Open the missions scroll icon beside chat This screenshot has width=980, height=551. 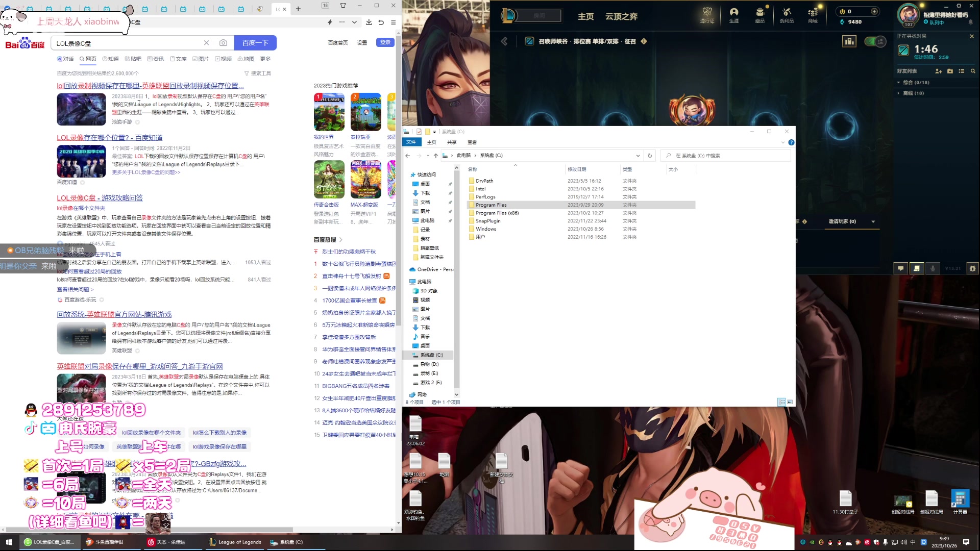point(917,268)
